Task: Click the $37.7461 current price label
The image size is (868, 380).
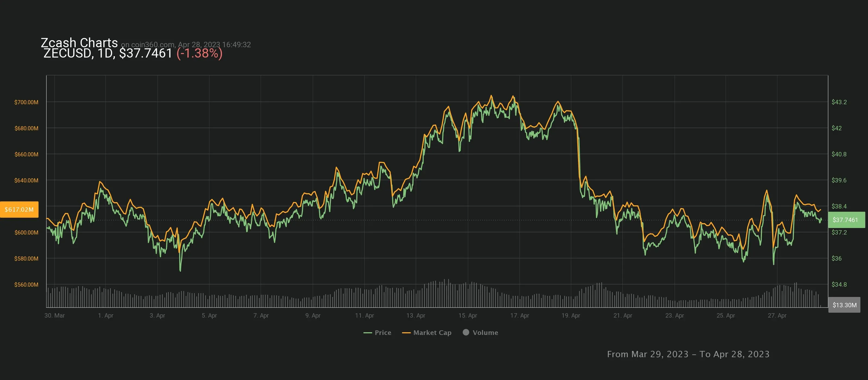Action: [846, 220]
